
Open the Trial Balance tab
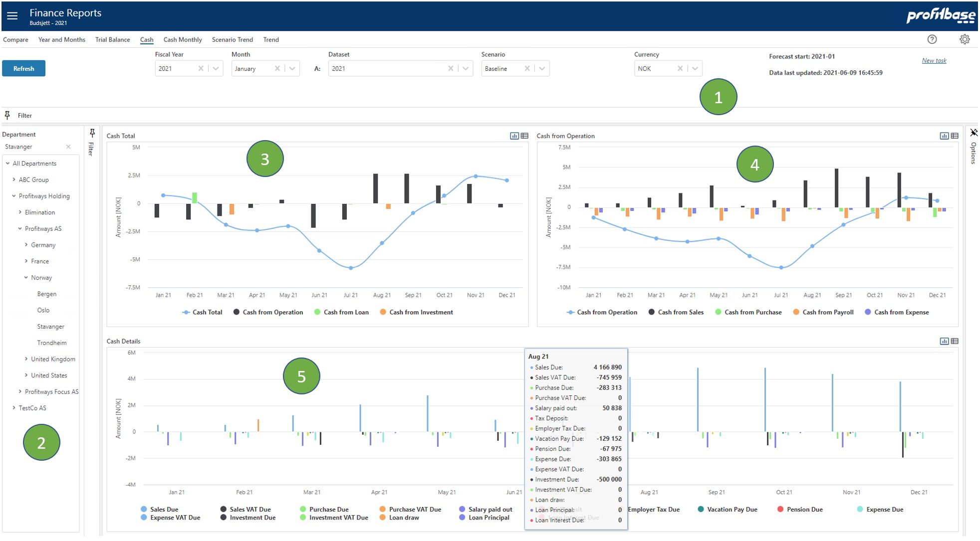113,39
